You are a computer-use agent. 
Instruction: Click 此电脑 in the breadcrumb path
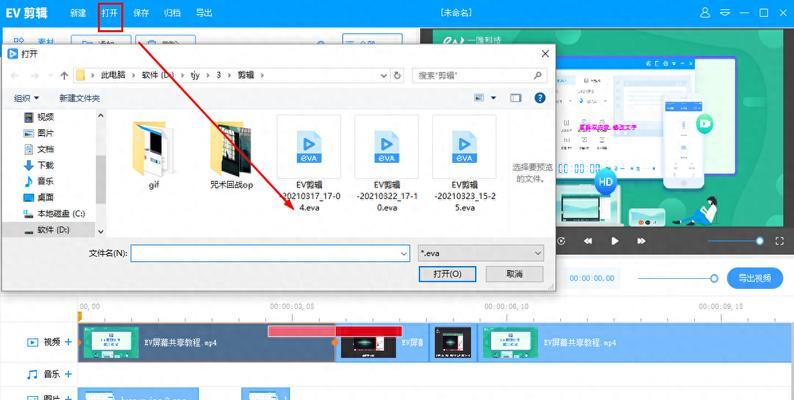113,75
